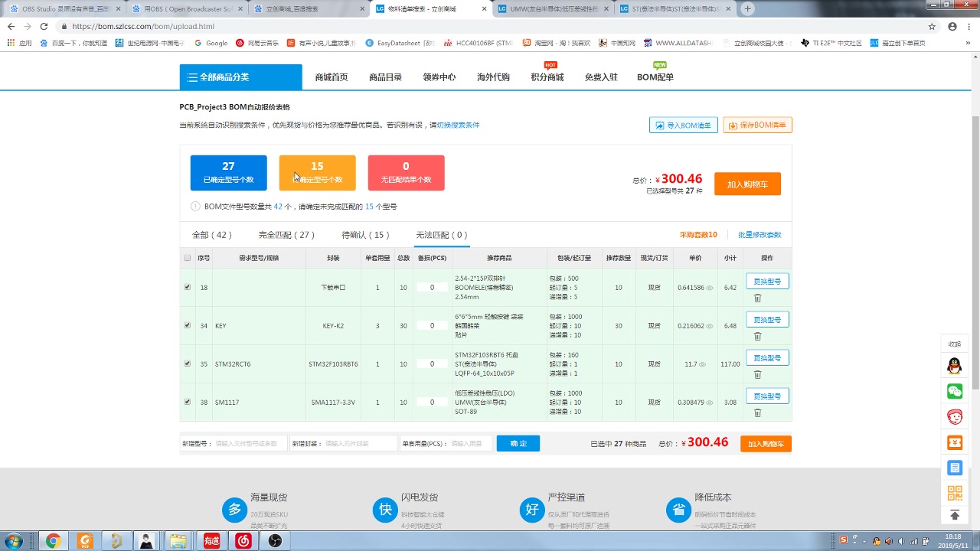This screenshot has height=551, width=980.
Task: Open 领券中心 coupon center
Action: pyautogui.click(x=439, y=77)
